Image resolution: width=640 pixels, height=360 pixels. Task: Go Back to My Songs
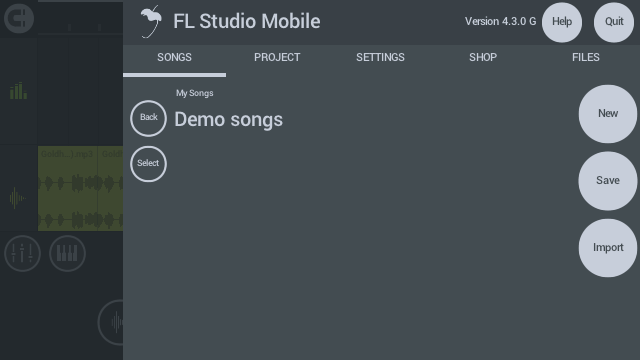149,118
